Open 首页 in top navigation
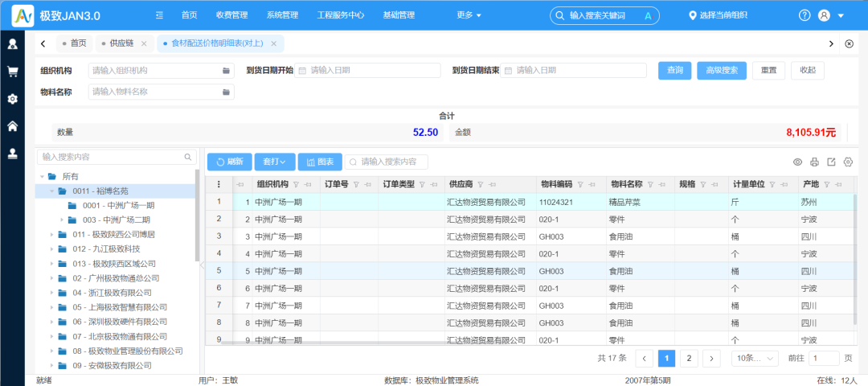Screen dimensions: 868x386 (x=190, y=15)
